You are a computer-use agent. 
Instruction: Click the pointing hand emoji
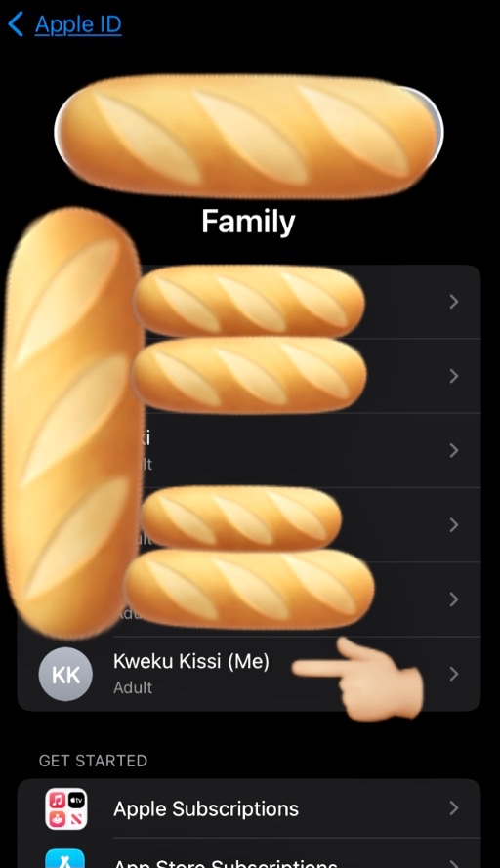(358, 679)
